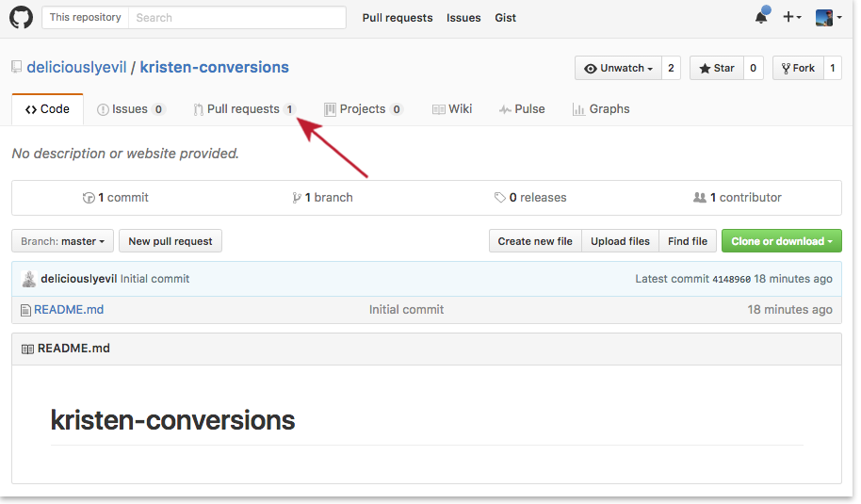View watchers count 2
The width and height of the screenshot is (861, 504).
tap(671, 68)
